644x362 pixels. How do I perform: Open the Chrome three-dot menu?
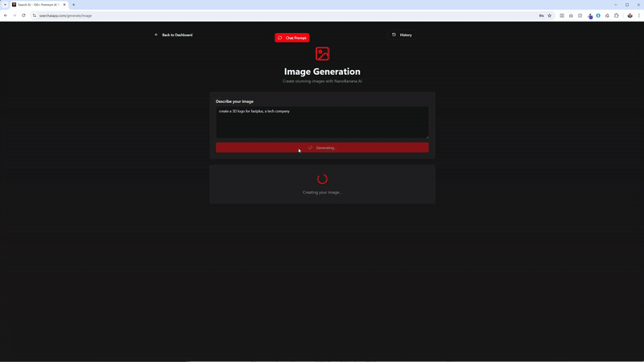pyautogui.click(x=639, y=15)
